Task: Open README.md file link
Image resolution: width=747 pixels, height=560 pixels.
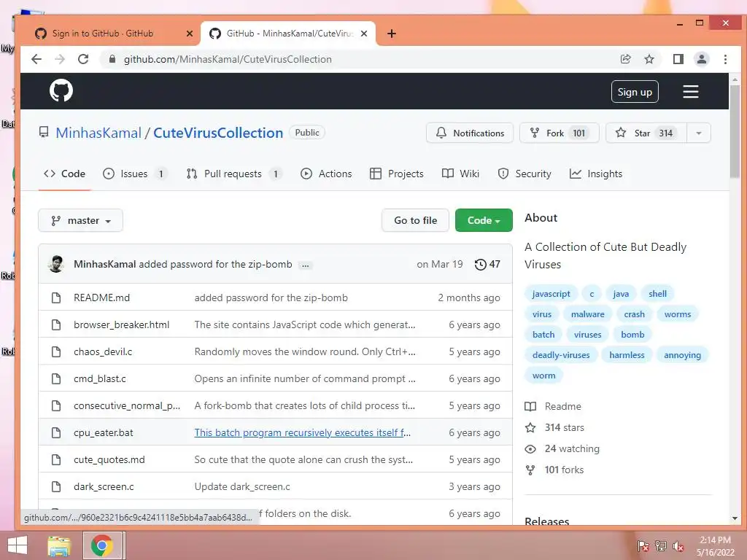Action: pos(101,297)
